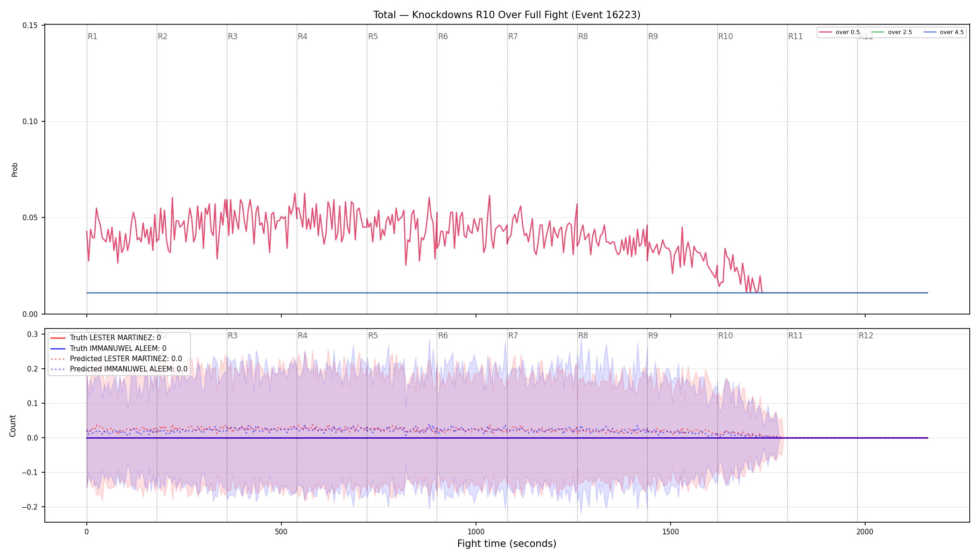This screenshot has height=560, width=980.
Task: Click the "Prob" y-axis label
Action: (14, 169)
